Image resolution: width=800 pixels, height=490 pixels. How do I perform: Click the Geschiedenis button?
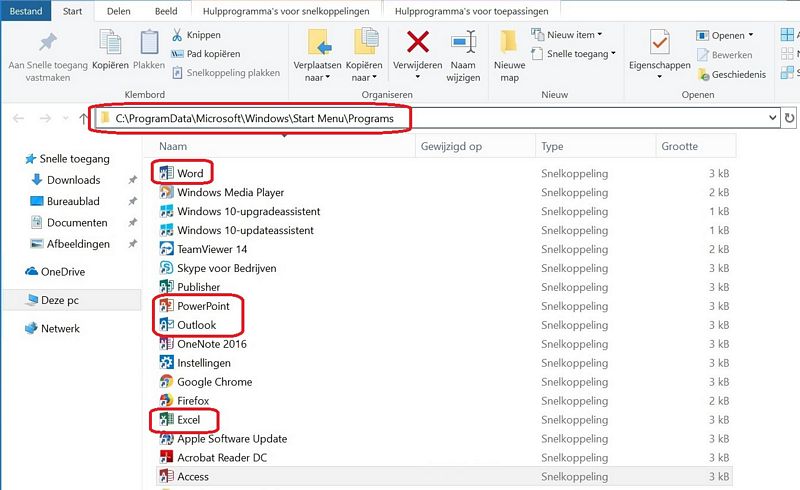(731, 75)
